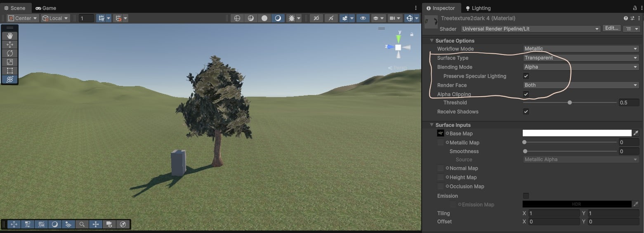Viewport: 644px width, 233px height.
Task: Enable the Emission checkbox
Action: [526, 196]
